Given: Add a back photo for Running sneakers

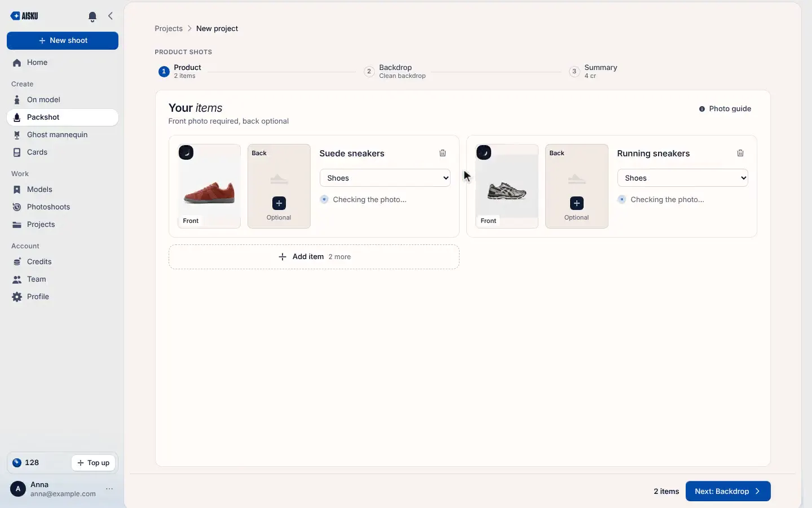Looking at the screenshot, I should tap(577, 203).
